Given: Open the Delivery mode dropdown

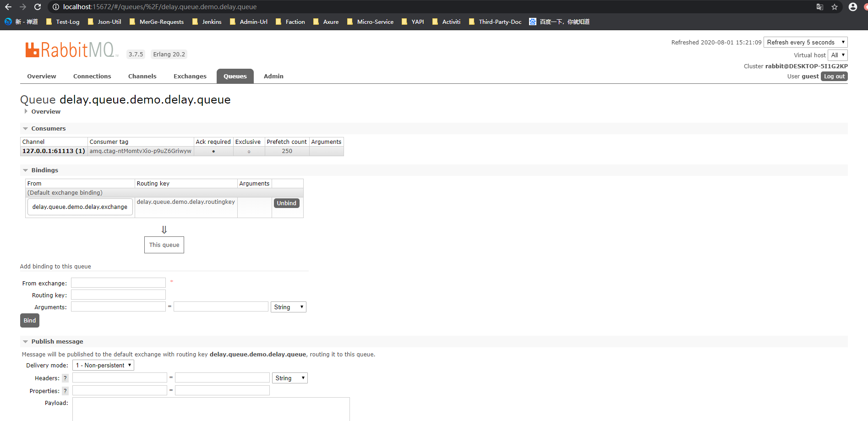Looking at the screenshot, I should (103, 365).
